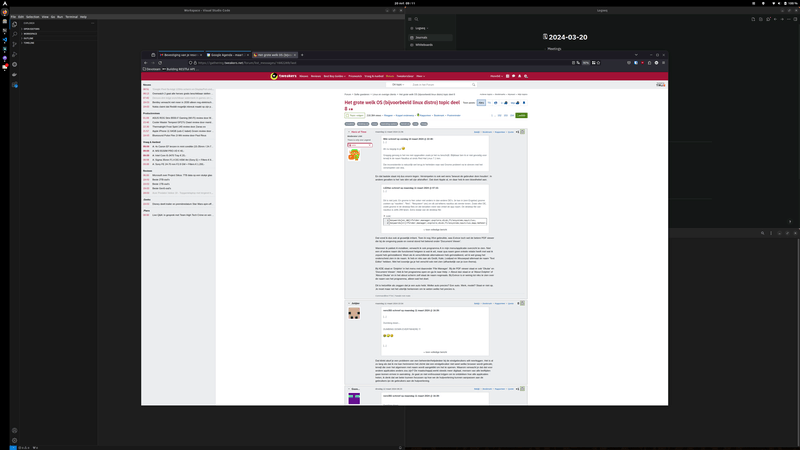
Task: Launch Visual Studio Code from the dock
Action: [5, 40]
